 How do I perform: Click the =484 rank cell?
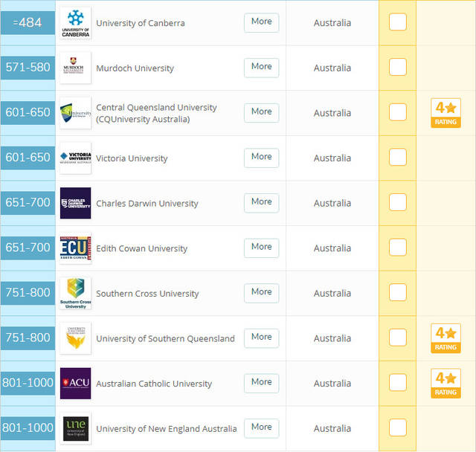pyautogui.click(x=28, y=23)
